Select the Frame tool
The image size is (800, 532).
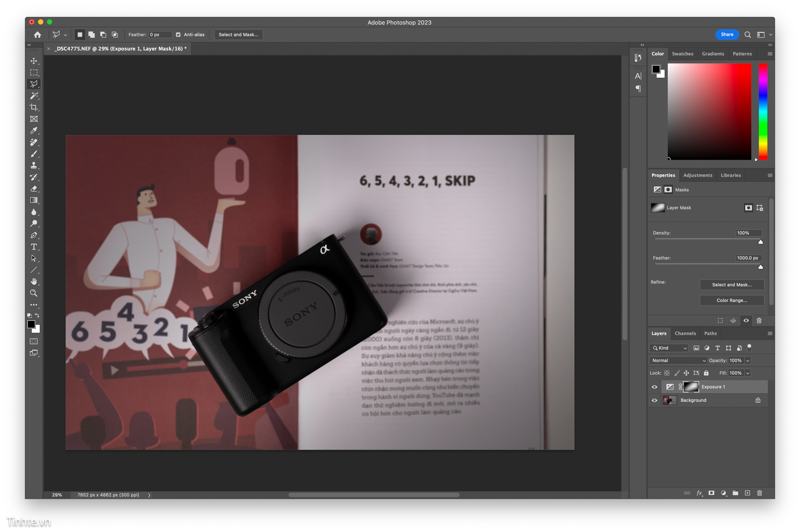[x=34, y=119]
